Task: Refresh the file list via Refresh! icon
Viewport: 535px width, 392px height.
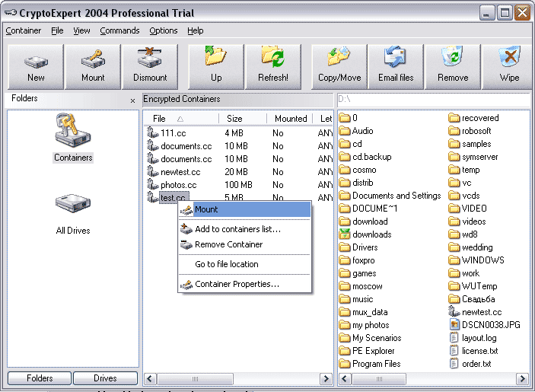Action: point(273,66)
